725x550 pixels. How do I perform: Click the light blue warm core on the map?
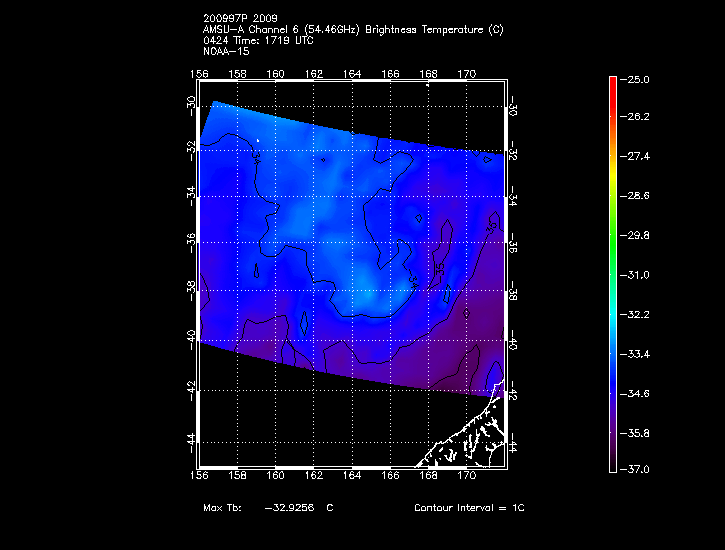pos(375,300)
